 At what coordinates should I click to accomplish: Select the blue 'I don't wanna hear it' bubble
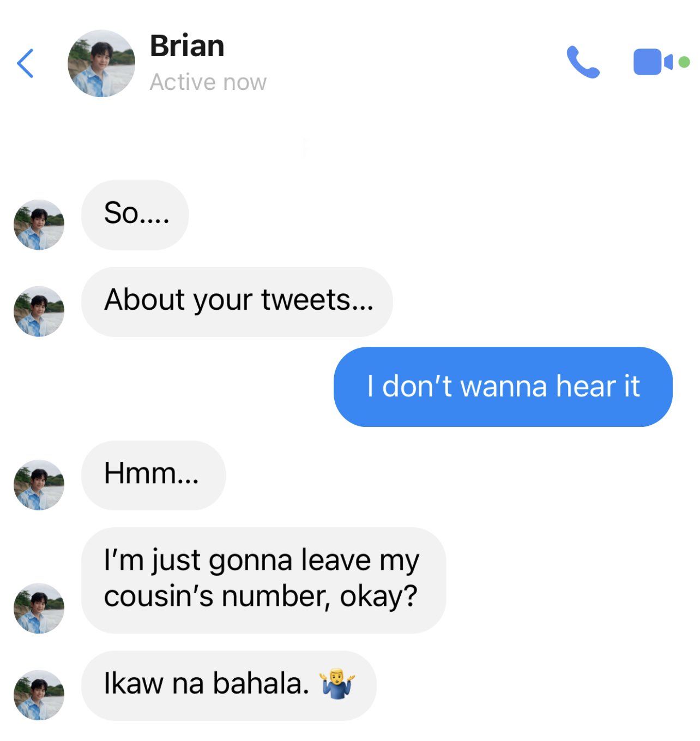click(503, 387)
